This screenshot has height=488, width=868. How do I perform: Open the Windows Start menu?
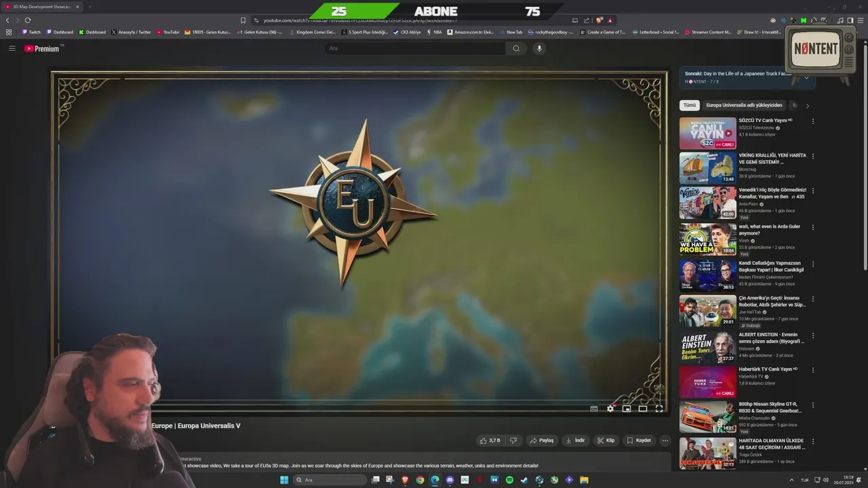coord(284,480)
